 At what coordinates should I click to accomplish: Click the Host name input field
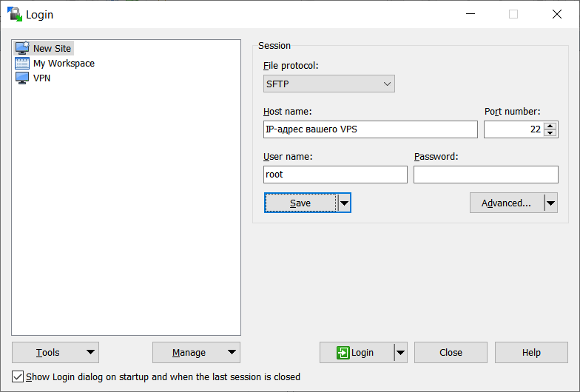(370, 129)
